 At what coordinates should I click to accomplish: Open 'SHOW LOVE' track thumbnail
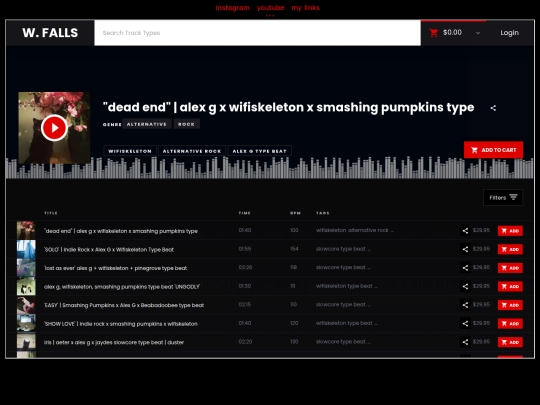pos(26,323)
